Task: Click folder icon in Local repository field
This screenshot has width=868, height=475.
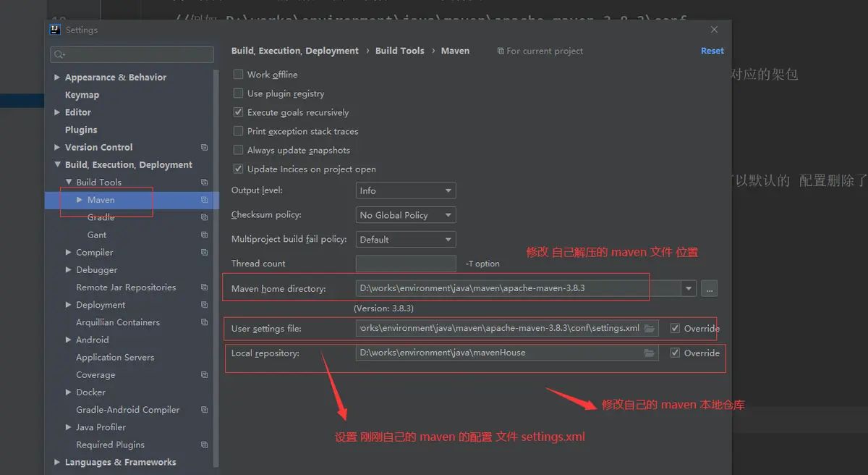Action: 649,353
